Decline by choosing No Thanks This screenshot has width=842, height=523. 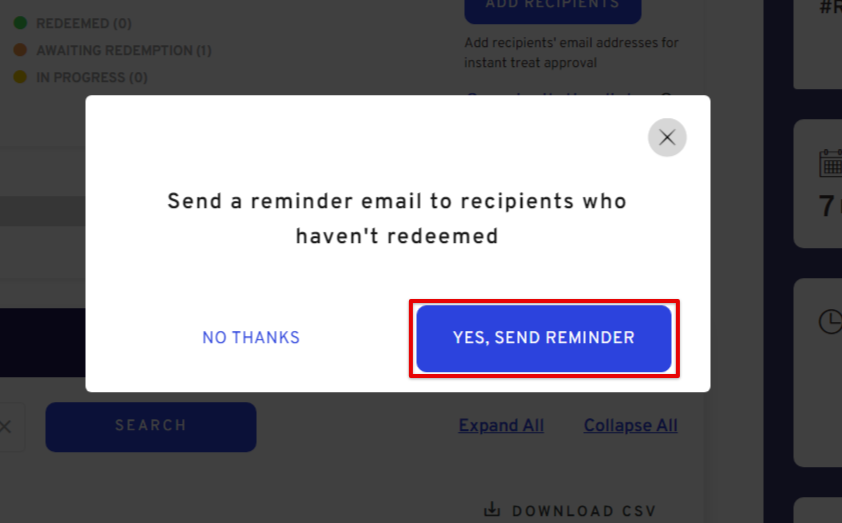pyautogui.click(x=251, y=338)
